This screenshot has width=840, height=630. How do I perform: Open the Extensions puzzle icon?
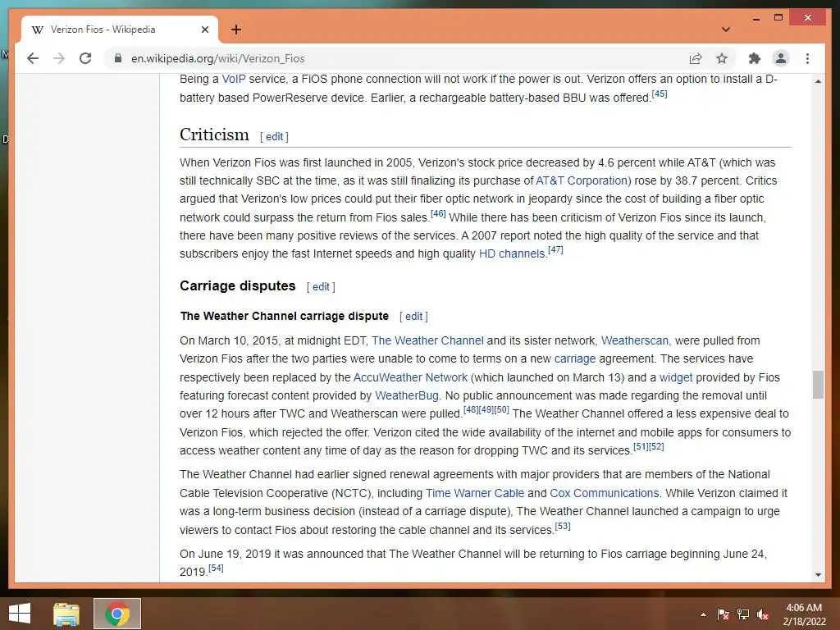(755, 58)
